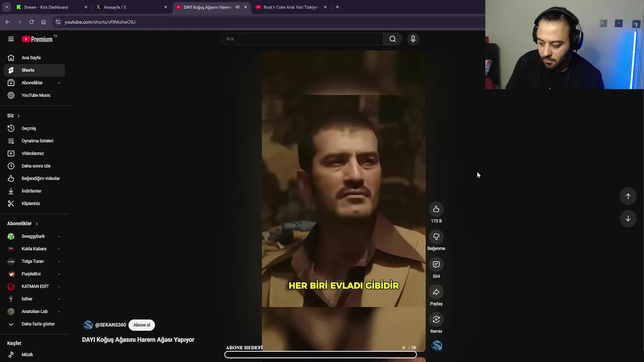Go to YouTube Premium home logo
Image resolution: width=644 pixels, height=362 pixels.
pyautogui.click(x=38, y=39)
